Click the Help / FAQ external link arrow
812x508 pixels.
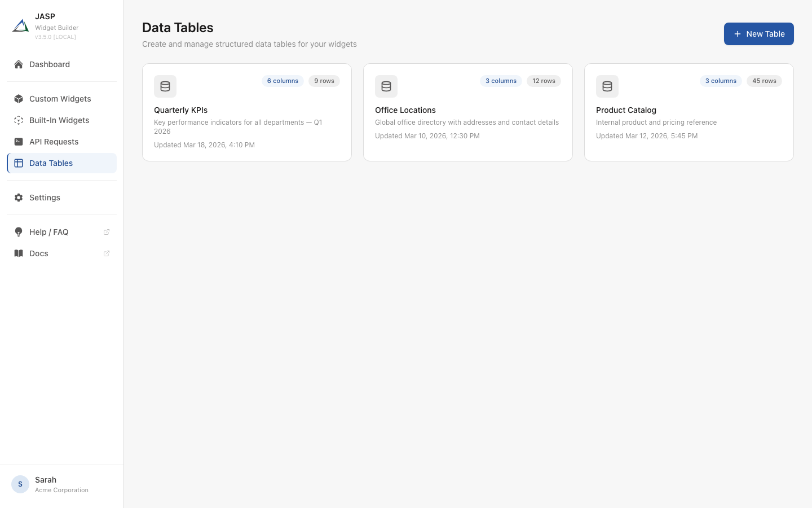pos(107,232)
